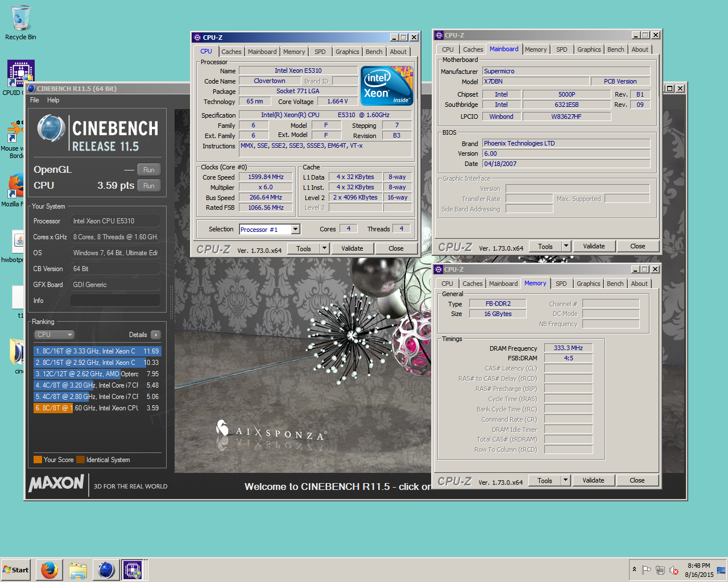Click the DRAM Frequency value 333.3 MHz

click(568, 348)
